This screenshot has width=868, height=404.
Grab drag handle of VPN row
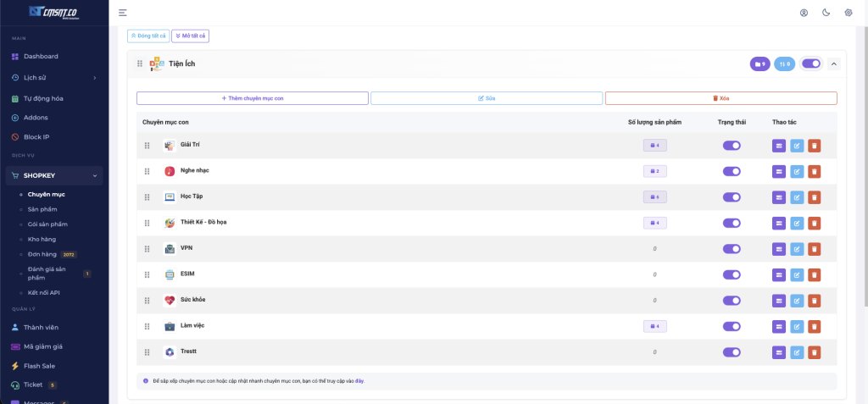tap(147, 249)
